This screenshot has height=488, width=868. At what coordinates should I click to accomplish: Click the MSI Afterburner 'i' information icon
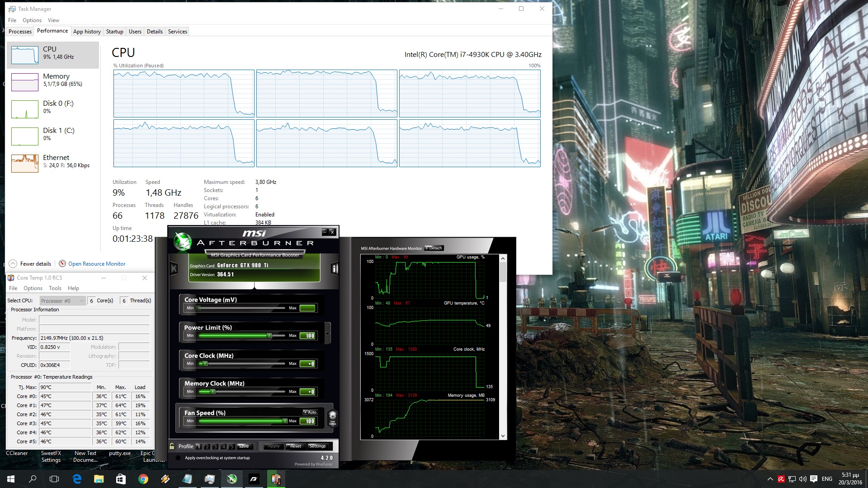[335, 269]
